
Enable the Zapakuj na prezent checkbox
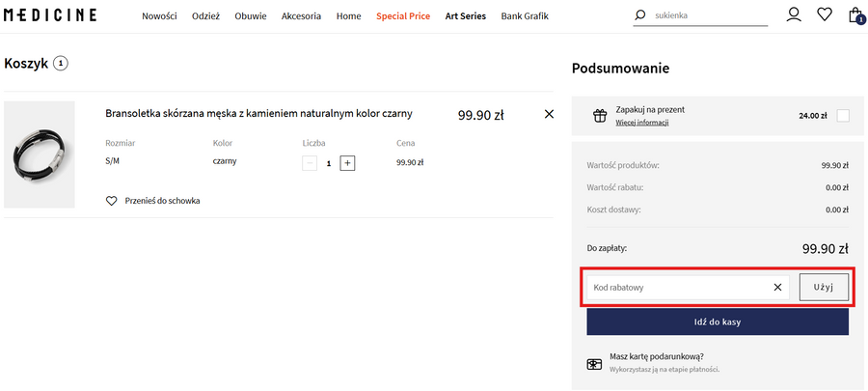click(843, 116)
